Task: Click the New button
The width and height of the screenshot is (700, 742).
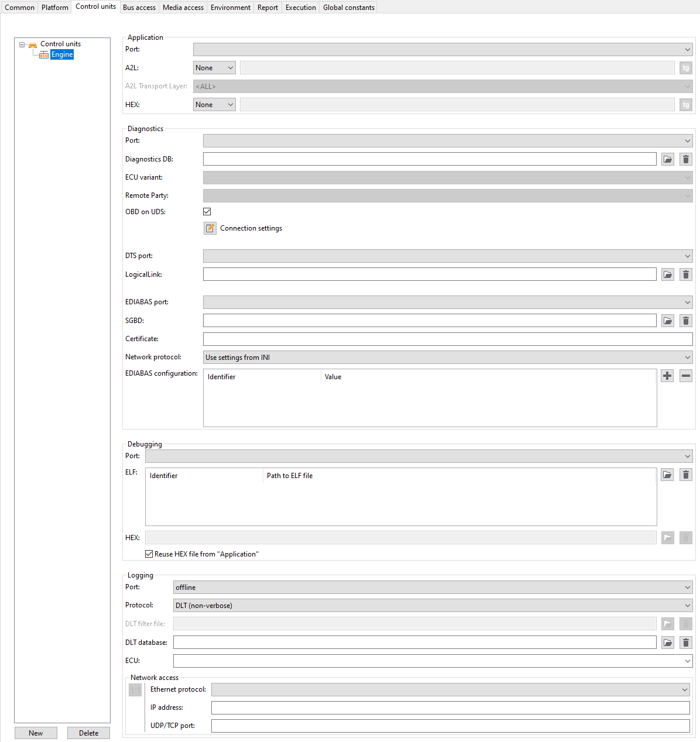Action: [36, 733]
